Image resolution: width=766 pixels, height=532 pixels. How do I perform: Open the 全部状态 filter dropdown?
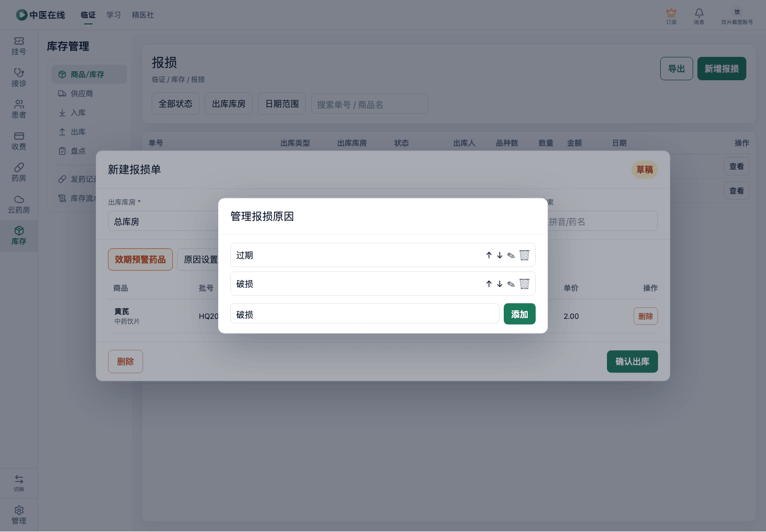coord(176,104)
